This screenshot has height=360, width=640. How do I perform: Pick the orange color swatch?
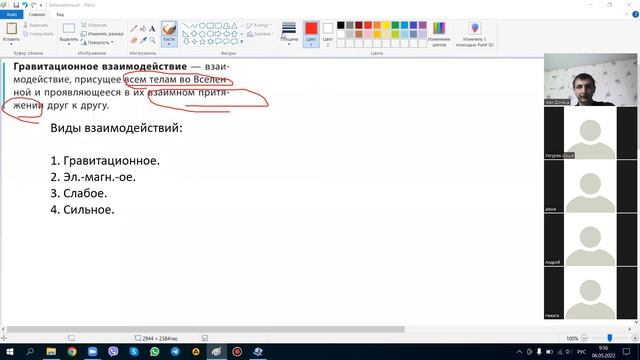pyautogui.click(x=377, y=25)
